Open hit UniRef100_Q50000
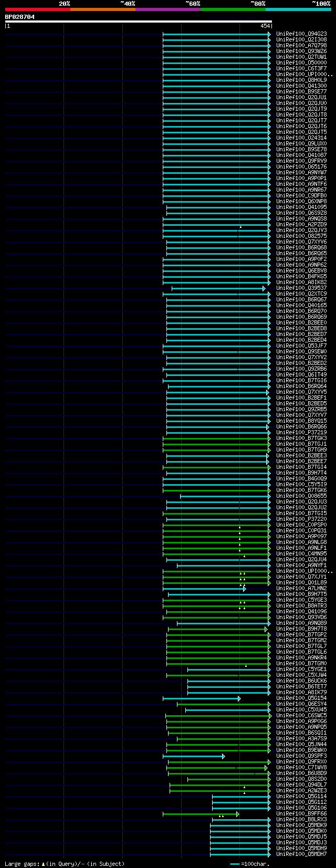 click(x=301, y=63)
